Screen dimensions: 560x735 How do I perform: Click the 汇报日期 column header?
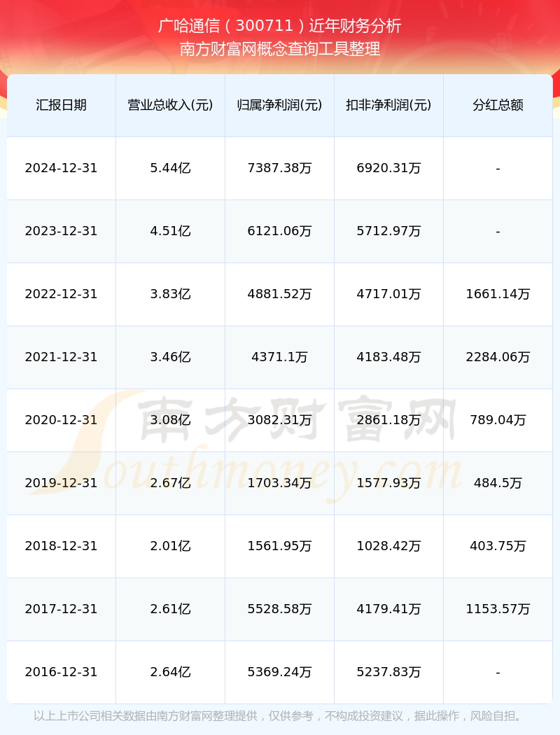click(x=61, y=105)
